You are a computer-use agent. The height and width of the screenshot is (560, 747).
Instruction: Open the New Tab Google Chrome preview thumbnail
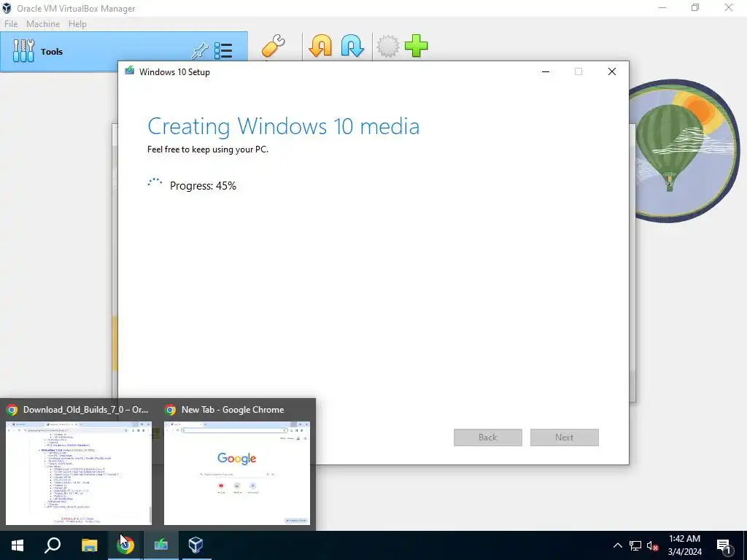click(237, 472)
